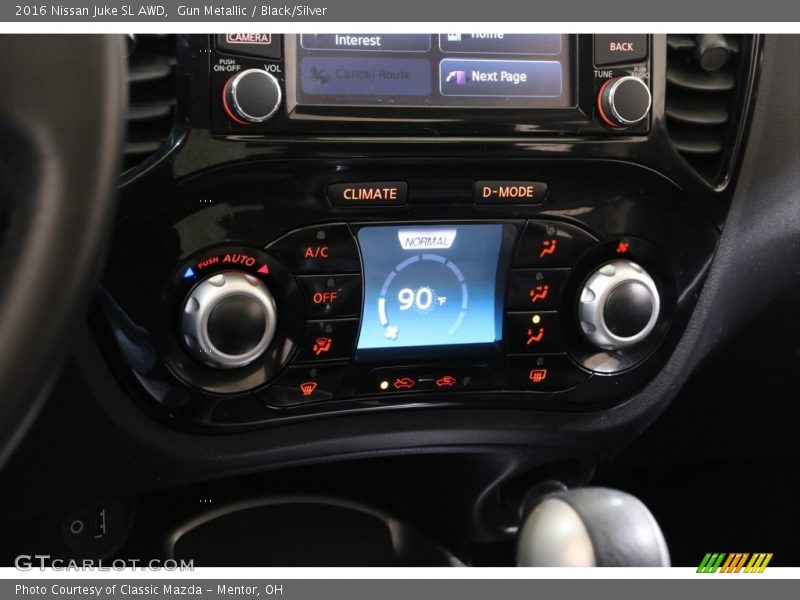Viewport: 800px width, 600px height.
Task: Select the CLIMATE mode button
Action: (x=369, y=194)
